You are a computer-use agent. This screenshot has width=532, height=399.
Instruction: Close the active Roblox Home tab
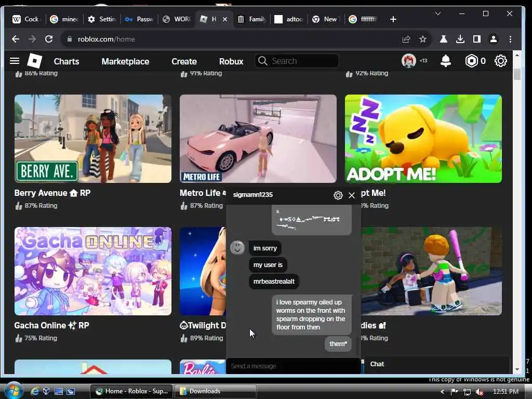pyautogui.click(x=224, y=19)
